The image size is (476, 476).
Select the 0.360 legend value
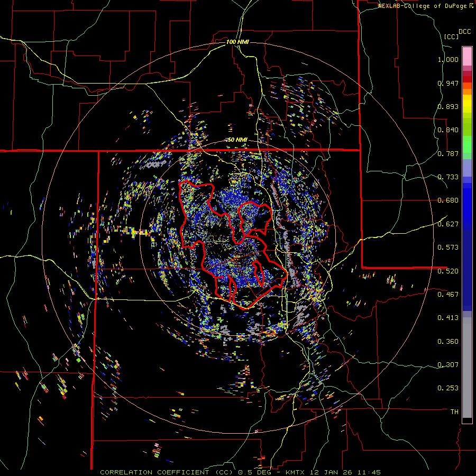448,342
